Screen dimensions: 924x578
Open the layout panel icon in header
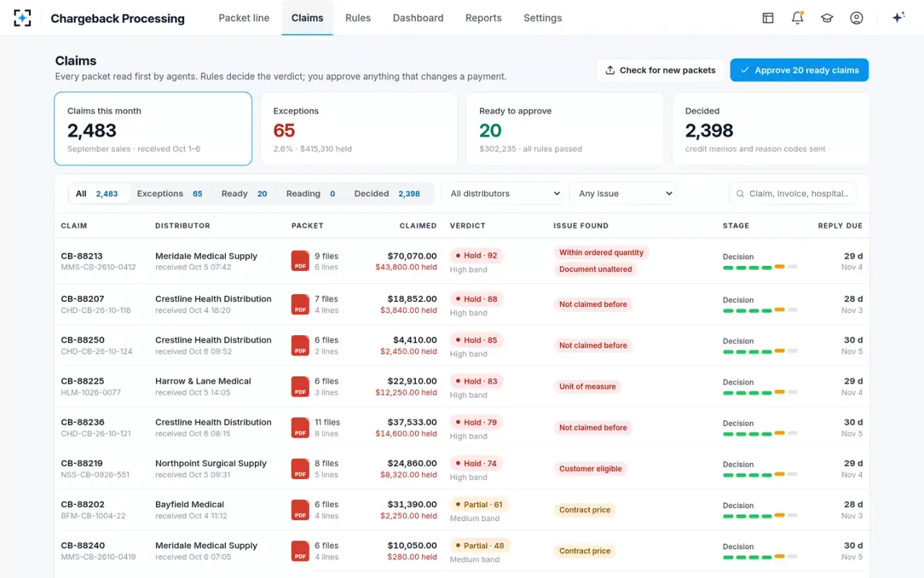pos(768,18)
